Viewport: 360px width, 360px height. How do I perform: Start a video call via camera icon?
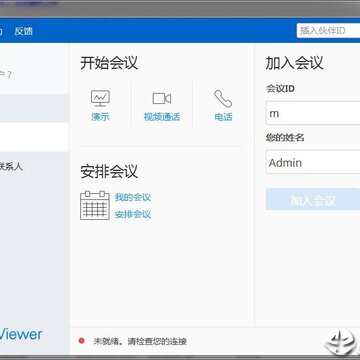click(162, 98)
